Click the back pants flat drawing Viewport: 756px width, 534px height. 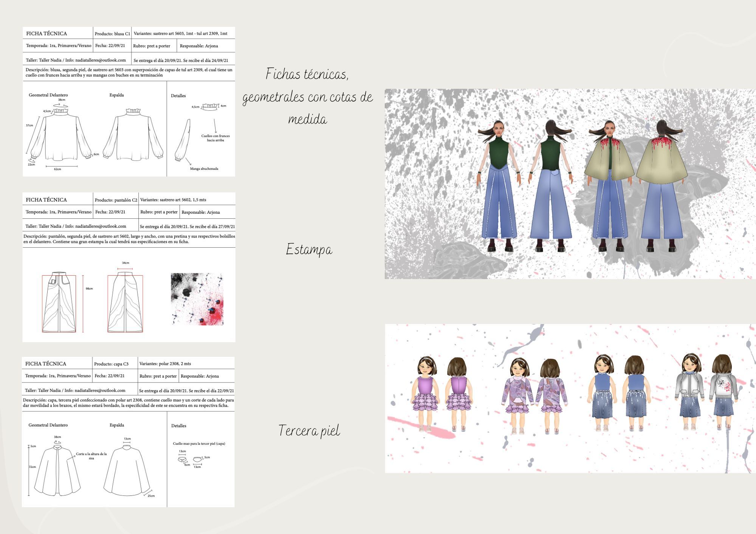point(125,302)
